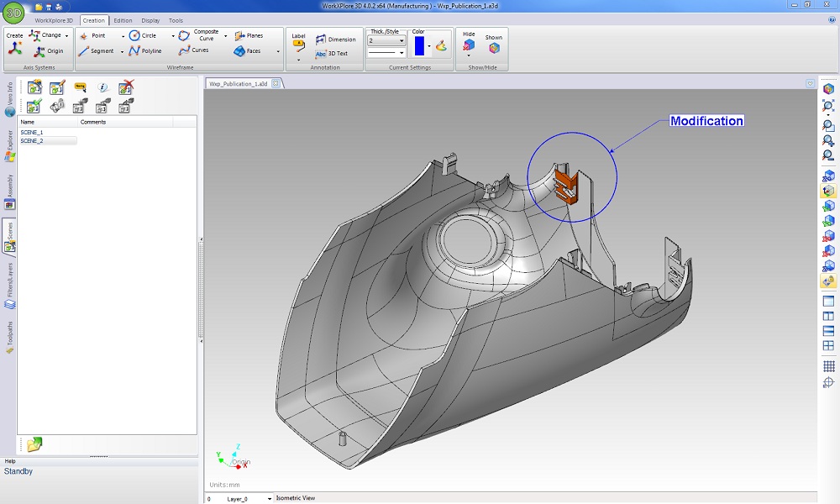Viewport: 840px width, 504px height.
Task: Open the color palette picker icon
Action: point(440,46)
